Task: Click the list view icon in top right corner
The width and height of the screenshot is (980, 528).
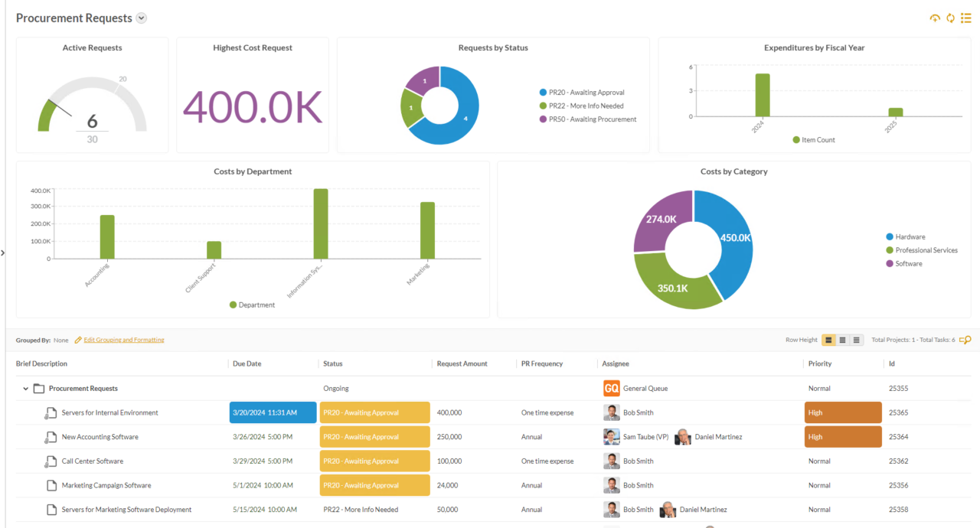Action: click(x=965, y=18)
